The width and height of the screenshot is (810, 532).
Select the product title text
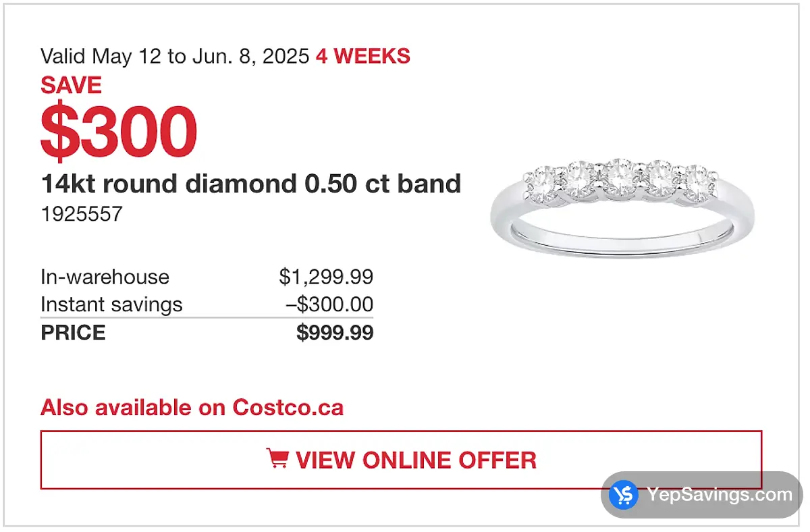(250, 184)
